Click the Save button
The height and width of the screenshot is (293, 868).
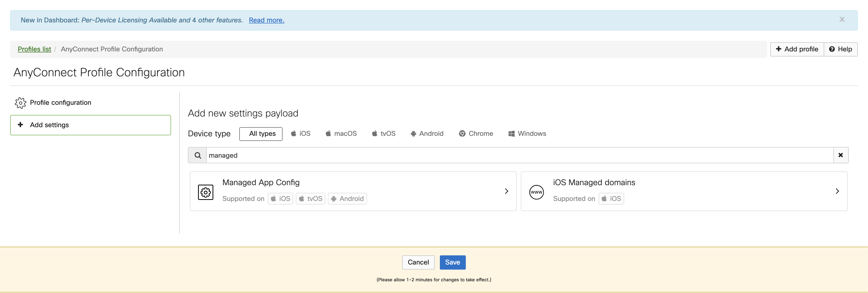[x=453, y=262]
